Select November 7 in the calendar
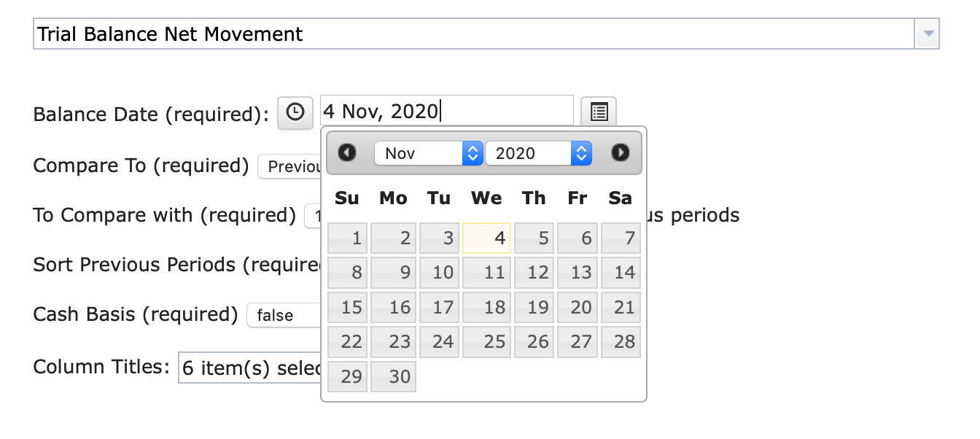This screenshot has height=439, width=980. tap(621, 238)
